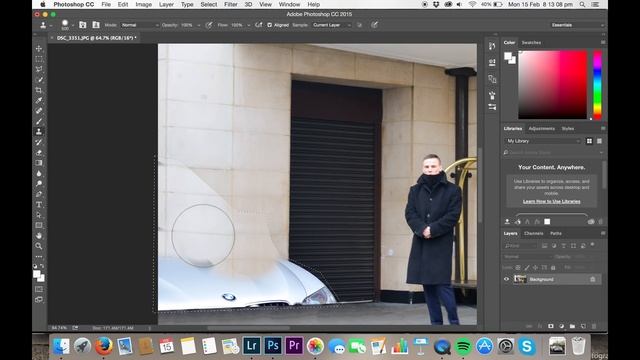The height and width of the screenshot is (360, 640).
Task: Select the Dodge tool
Action: click(x=39, y=184)
